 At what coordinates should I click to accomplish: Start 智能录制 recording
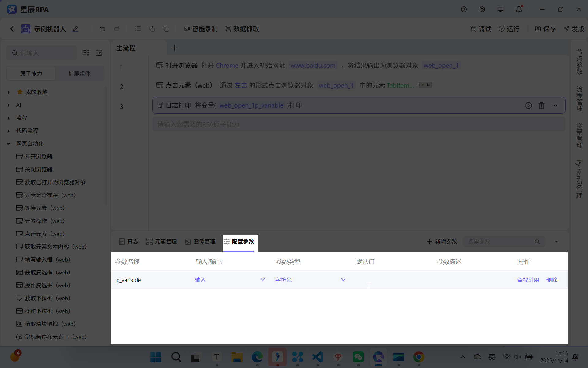[x=201, y=29]
